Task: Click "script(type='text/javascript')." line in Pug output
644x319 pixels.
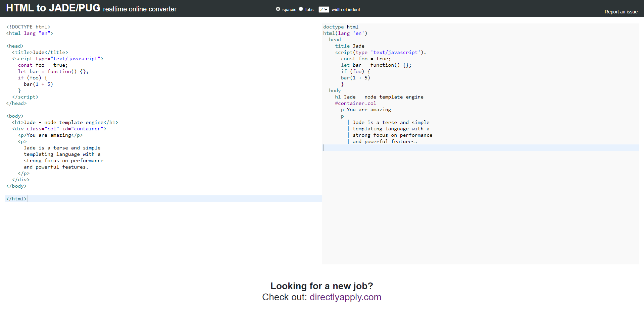Action: pyautogui.click(x=380, y=52)
